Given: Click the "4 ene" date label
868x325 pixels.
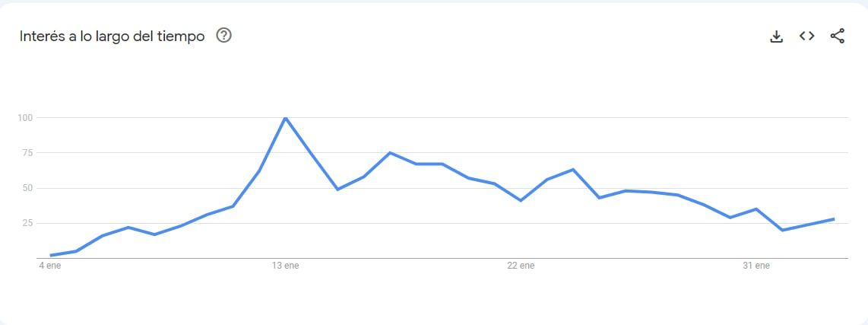Looking at the screenshot, I should click(x=50, y=266).
